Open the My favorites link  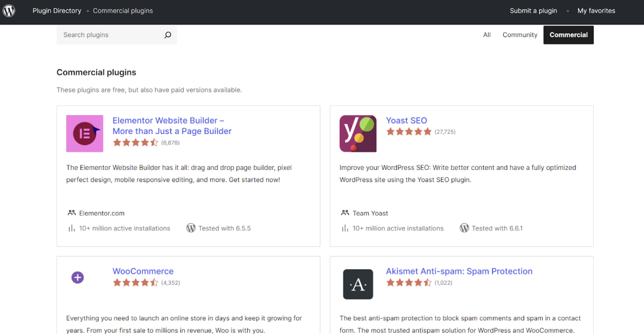pyautogui.click(x=596, y=11)
